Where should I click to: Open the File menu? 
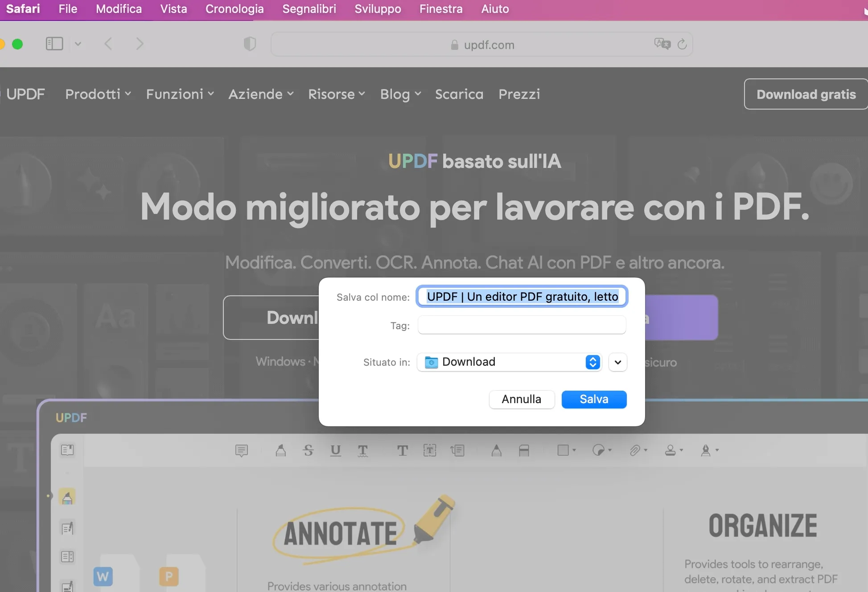tap(68, 9)
